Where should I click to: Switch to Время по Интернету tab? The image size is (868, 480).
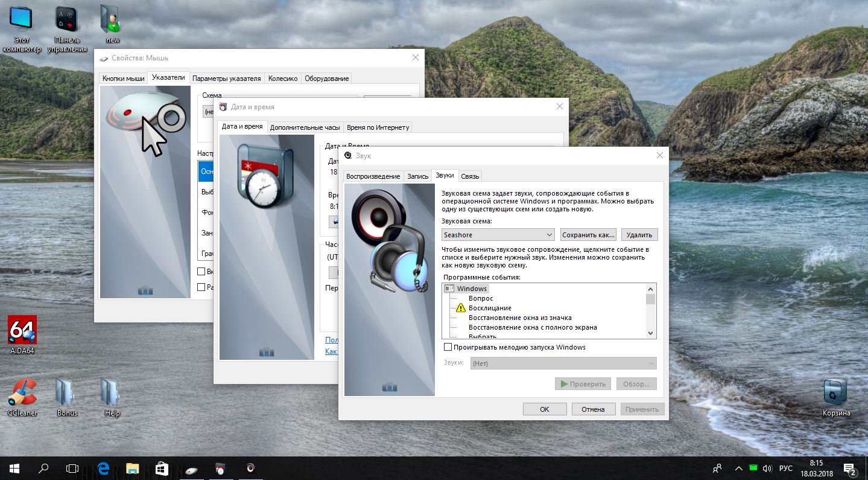tap(378, 127)
